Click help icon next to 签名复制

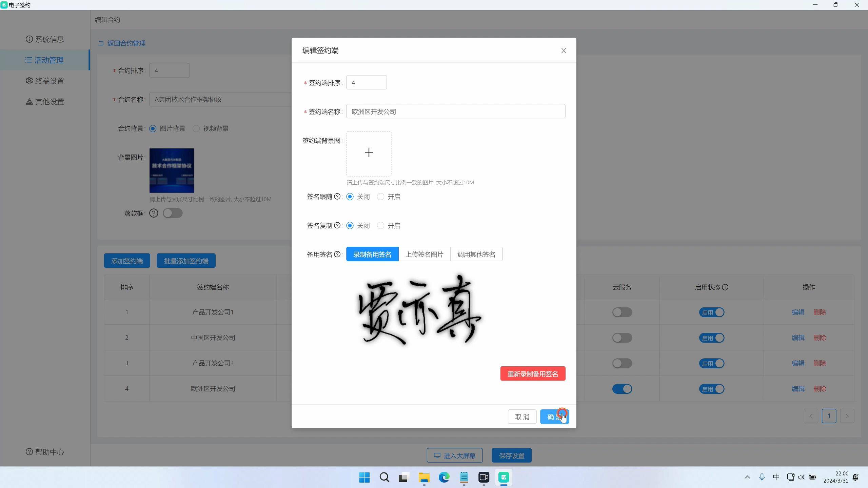tap(337, 225)
